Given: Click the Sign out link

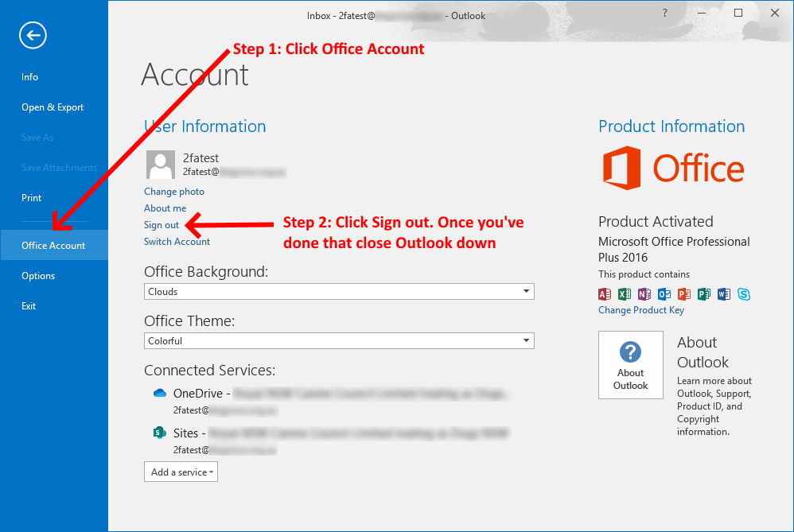Looking at the screenshot, I should (x=162, y=225).
